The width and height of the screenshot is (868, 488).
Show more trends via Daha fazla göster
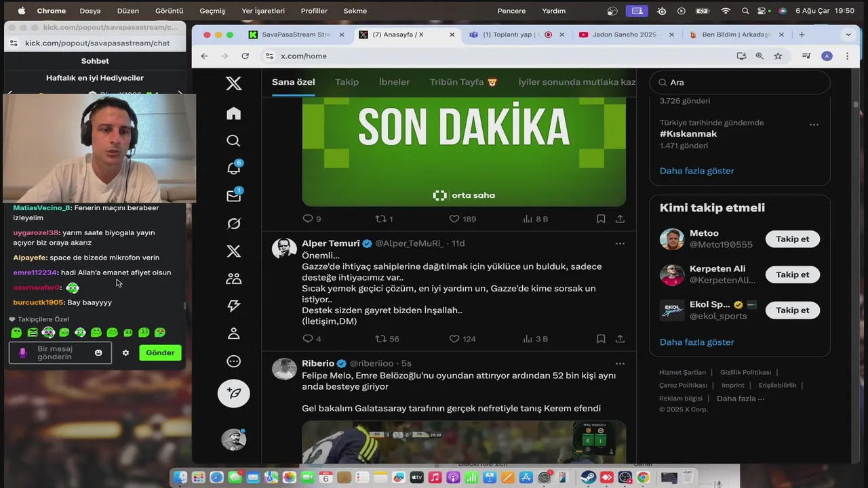pyautogui.click(x=696, y=171)
